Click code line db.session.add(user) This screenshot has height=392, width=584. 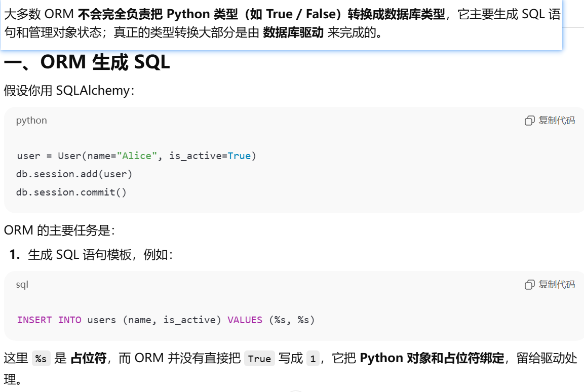coord(74,174)
